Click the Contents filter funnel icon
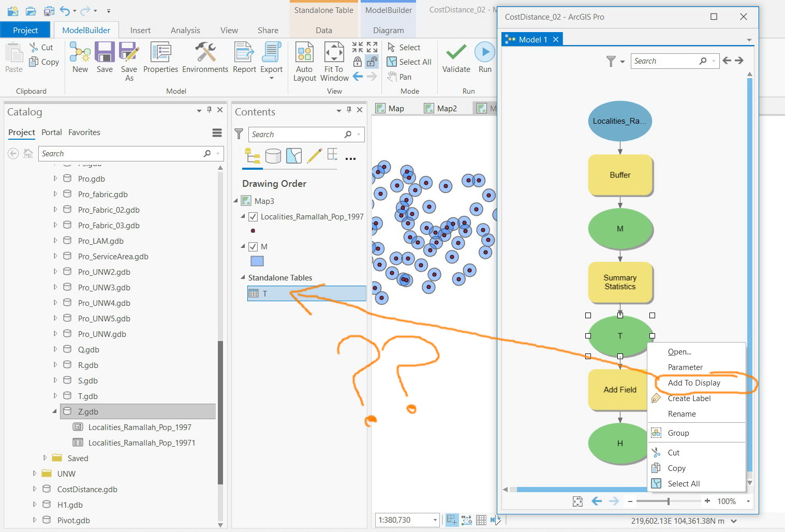Screen dimensions: 785x532 [239, 134]
